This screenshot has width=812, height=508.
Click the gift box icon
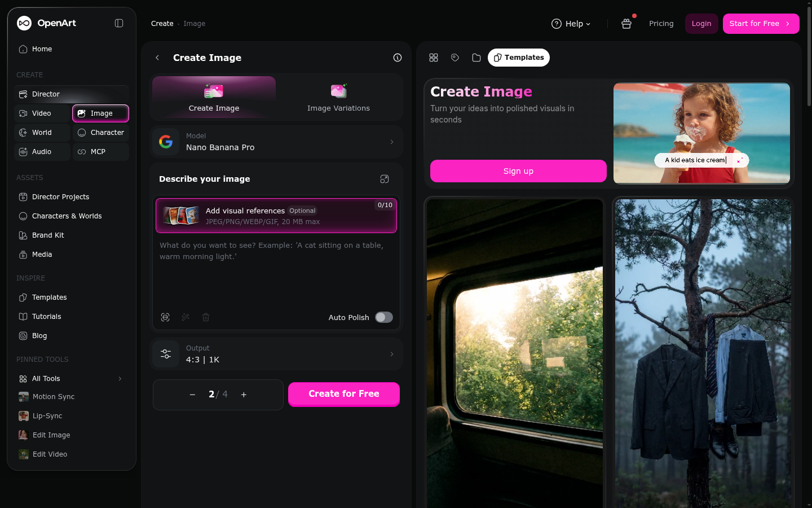pyautogui.click(x=626, y=24)
